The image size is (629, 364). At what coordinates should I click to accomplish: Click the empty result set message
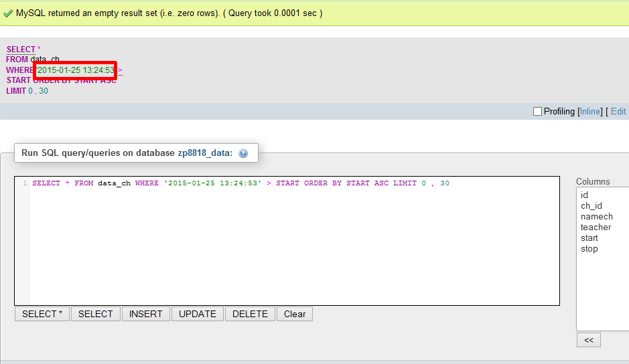(x=169, y=13)
